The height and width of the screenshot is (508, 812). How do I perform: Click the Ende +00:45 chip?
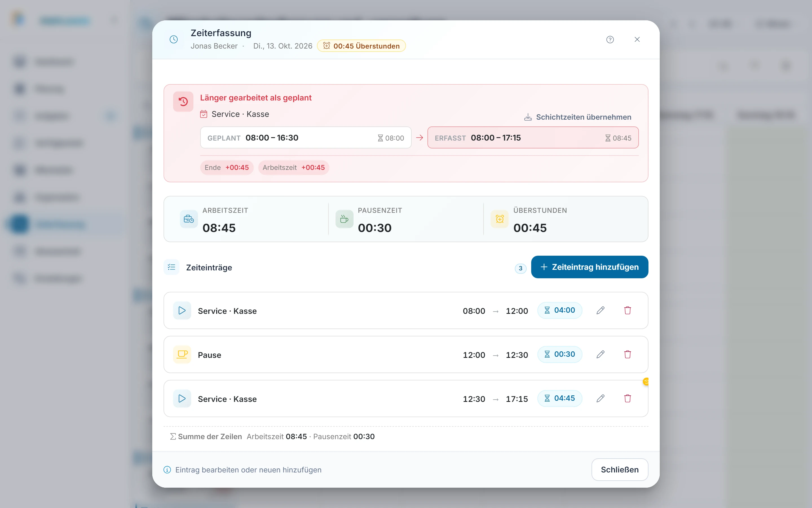click(x=227, y=168)
